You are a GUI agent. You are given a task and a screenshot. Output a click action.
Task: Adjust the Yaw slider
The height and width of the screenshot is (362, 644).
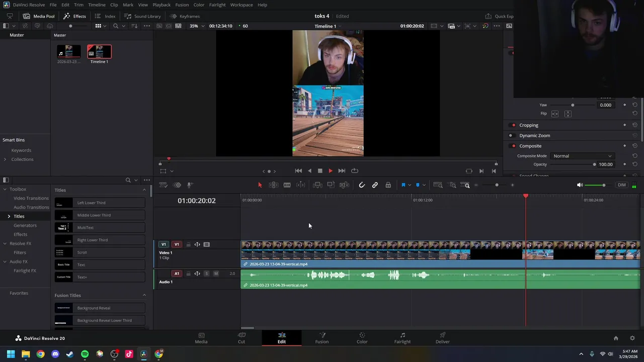point(573,105)
